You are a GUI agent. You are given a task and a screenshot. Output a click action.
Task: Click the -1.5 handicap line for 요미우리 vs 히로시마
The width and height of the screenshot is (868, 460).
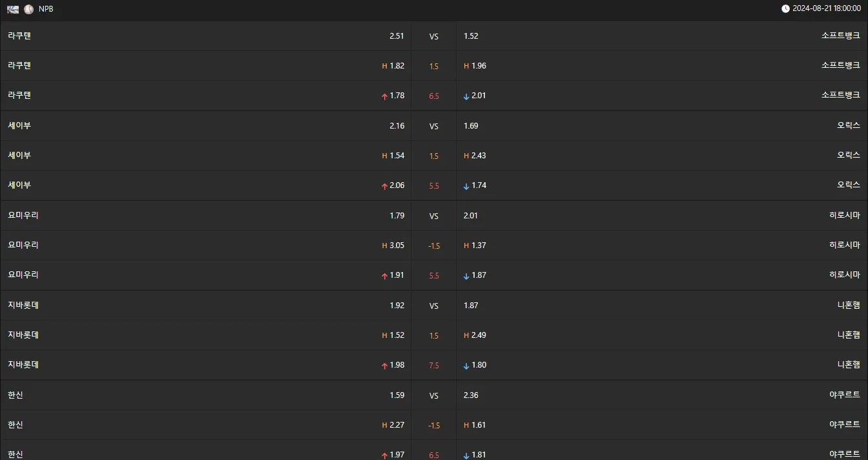(434, 246)
